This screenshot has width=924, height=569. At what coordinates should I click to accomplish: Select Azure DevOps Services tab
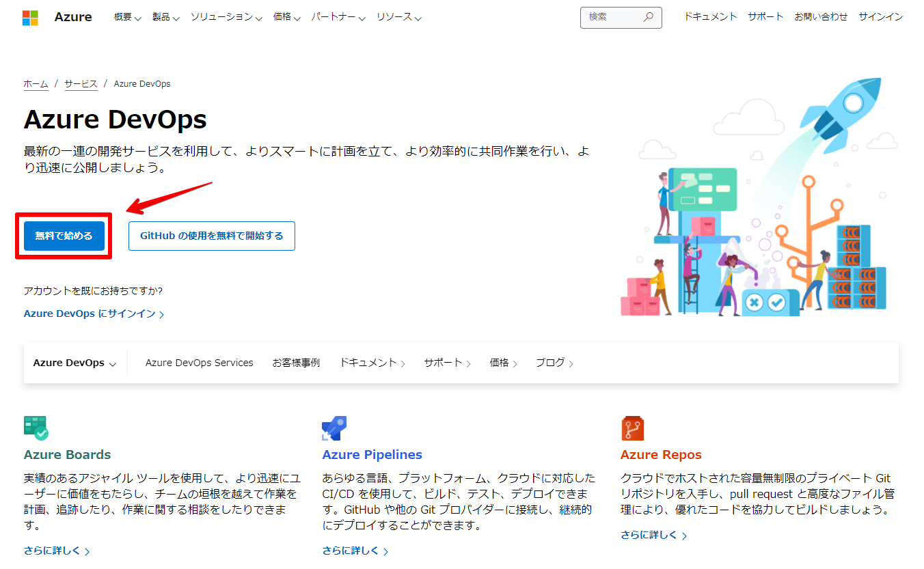199,363
